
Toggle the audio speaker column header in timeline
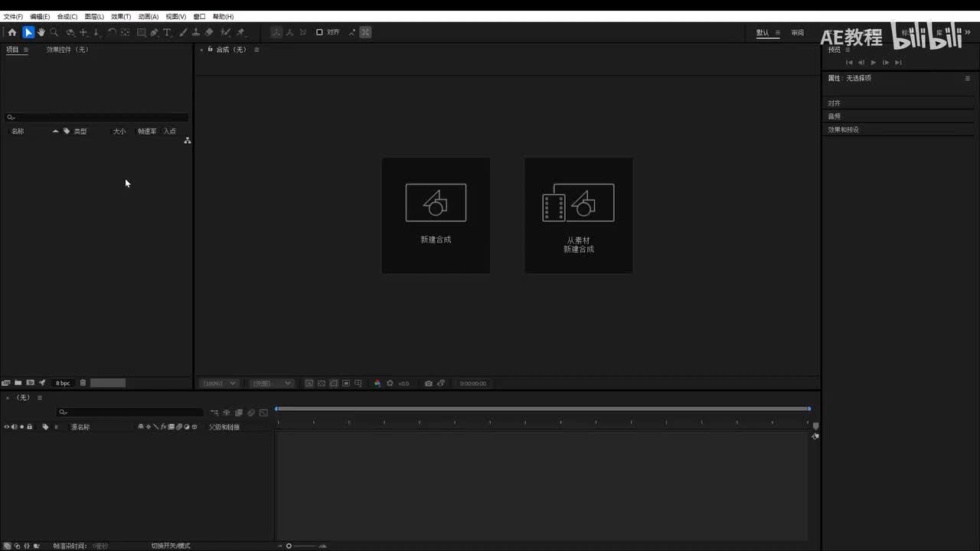click(15, 427)
